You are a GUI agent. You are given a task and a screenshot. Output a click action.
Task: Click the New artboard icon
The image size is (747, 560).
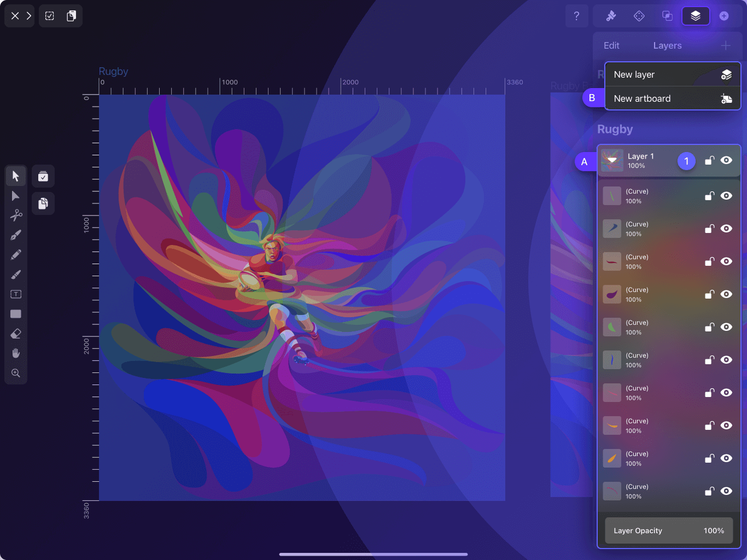pos(726,98)
